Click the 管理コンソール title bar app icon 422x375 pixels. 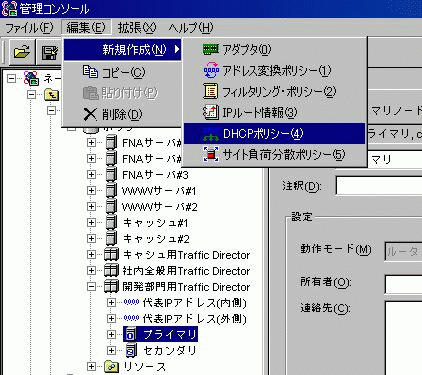coord(9,8)
